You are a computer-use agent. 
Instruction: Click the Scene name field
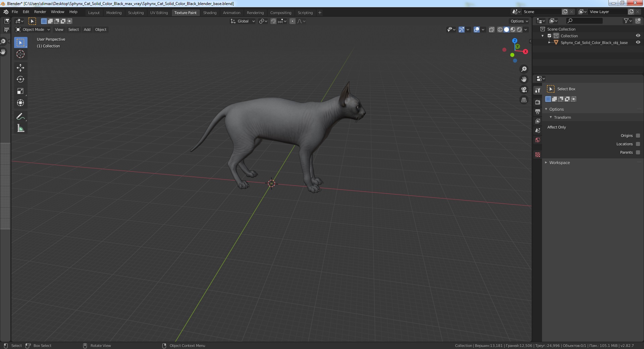[541, 12]
